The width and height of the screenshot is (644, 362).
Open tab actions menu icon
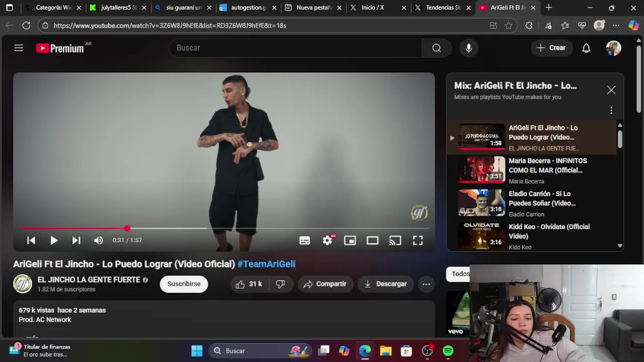click(x=9, y=8)
